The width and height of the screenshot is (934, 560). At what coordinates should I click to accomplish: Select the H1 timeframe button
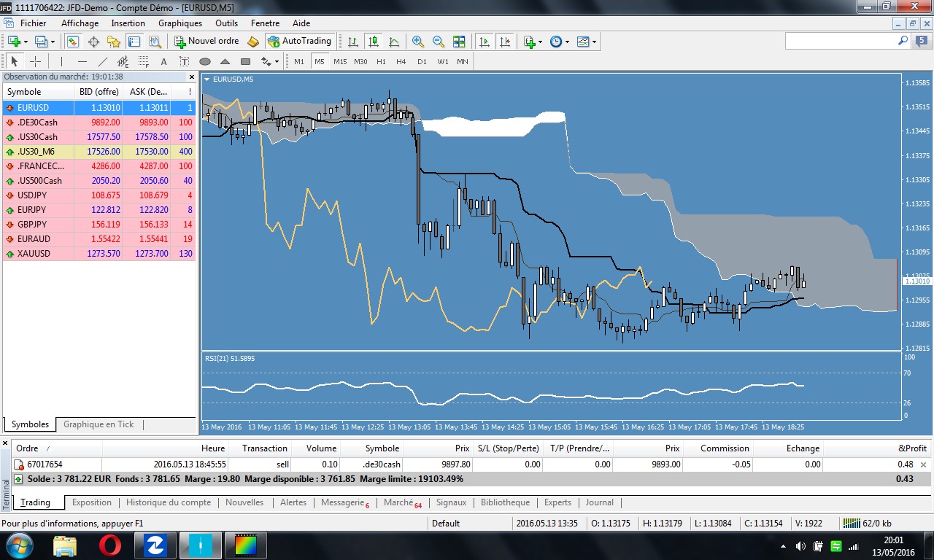pos(381,62)
